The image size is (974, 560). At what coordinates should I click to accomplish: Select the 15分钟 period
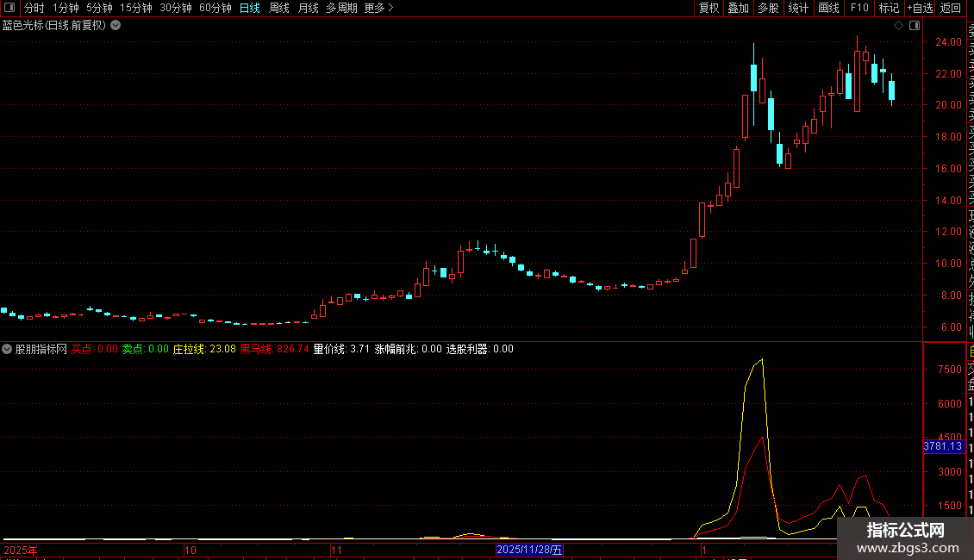(x=136, y=8)
